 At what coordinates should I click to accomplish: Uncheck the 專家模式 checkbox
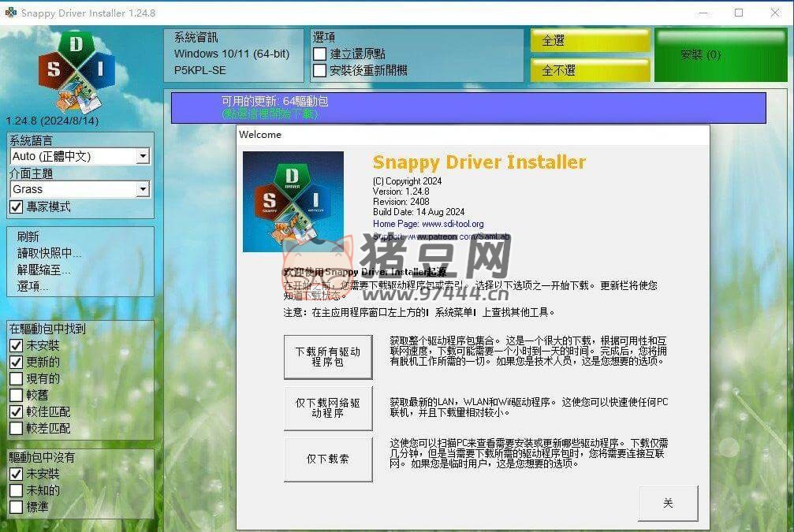[16, 206]
